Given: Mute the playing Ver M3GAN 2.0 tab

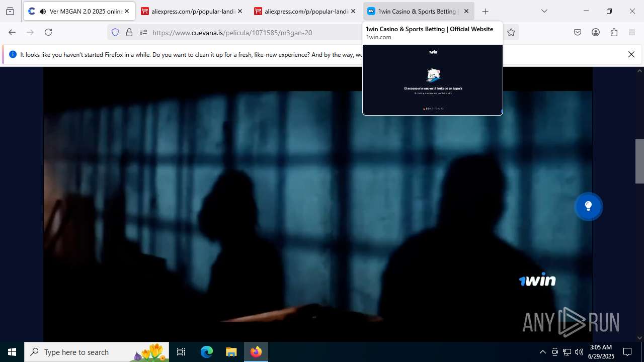Looking at the screenshot, I should (42, 11).
